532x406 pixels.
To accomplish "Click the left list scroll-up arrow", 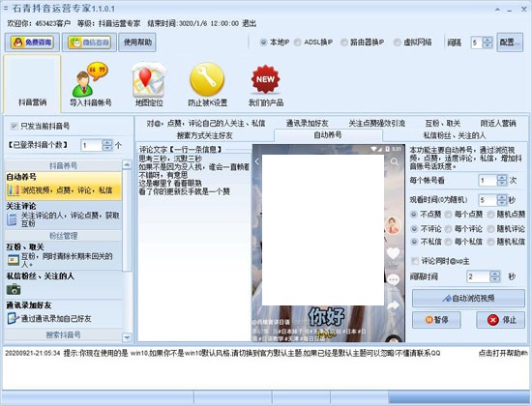I will [x=127, y=165].
